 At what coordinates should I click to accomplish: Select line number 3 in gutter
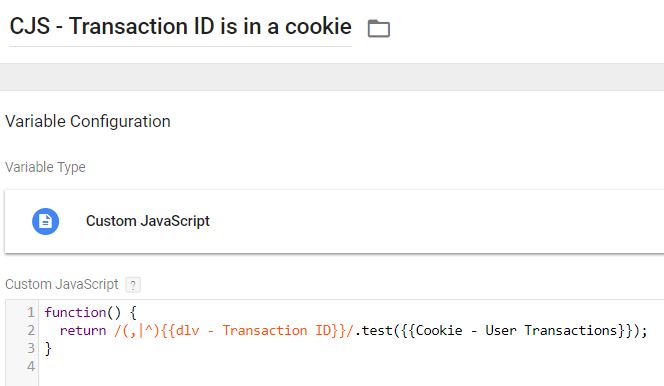pyautogui.click(x=30, y=348)
